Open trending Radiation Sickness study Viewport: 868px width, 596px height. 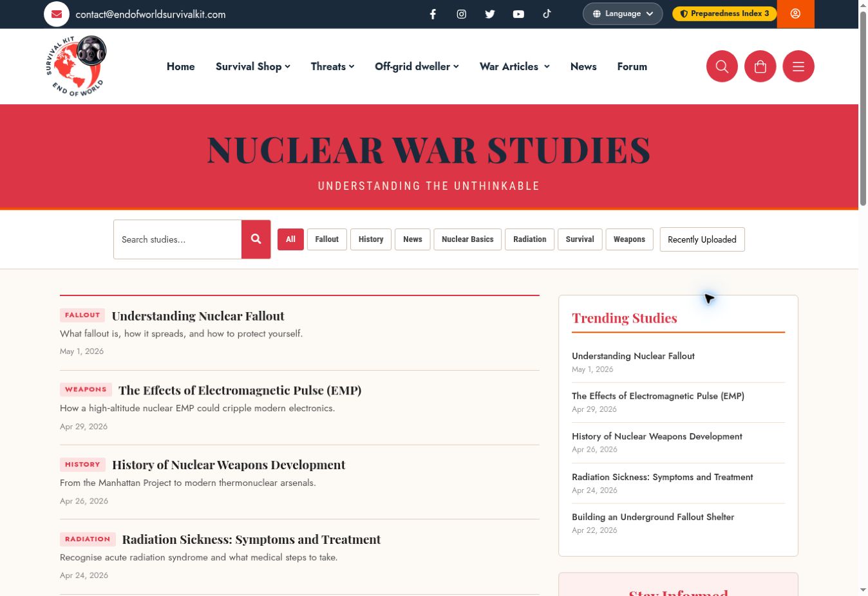[663, 477]
